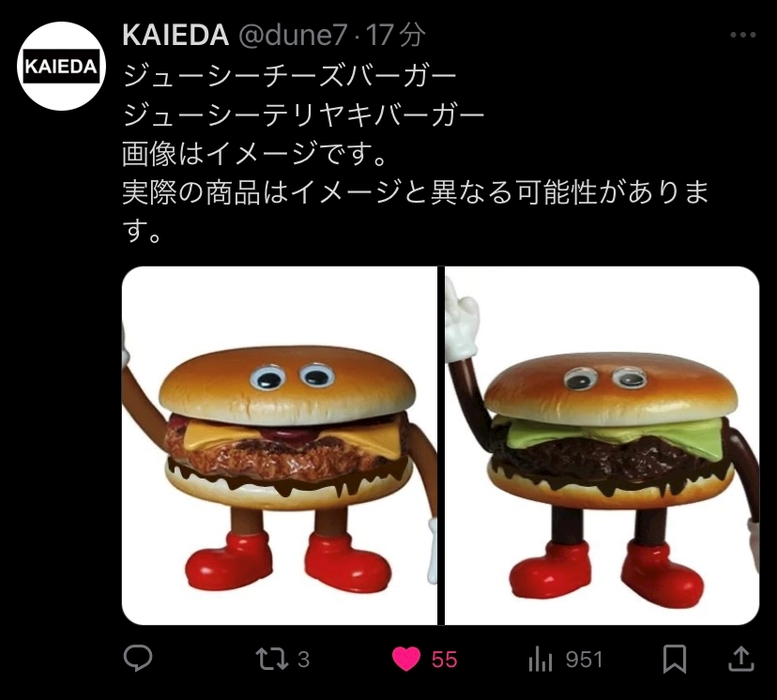777x700 pixels.
Task: Unlike the post via the pink heart
Action: coord(405,660)
